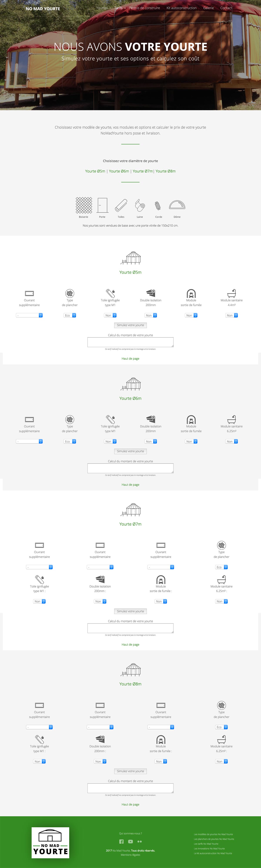The height and width of the screenshot is (868, 261).
Task: Go to Permis de construire in the navigation
Action: click(x=144, y=8)
